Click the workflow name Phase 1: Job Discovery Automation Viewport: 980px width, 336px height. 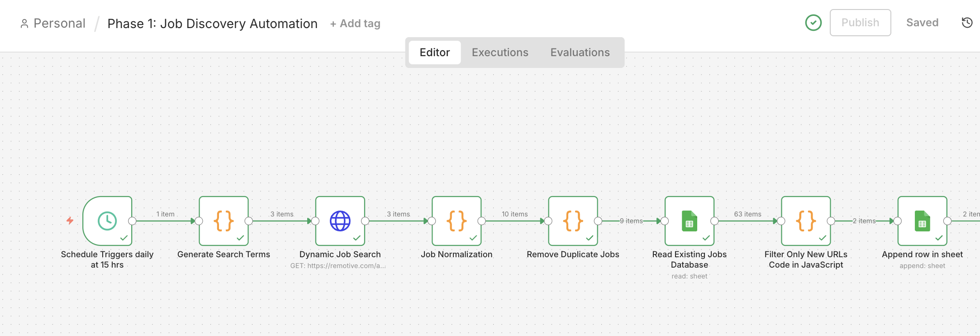click(x=213, y=24)
